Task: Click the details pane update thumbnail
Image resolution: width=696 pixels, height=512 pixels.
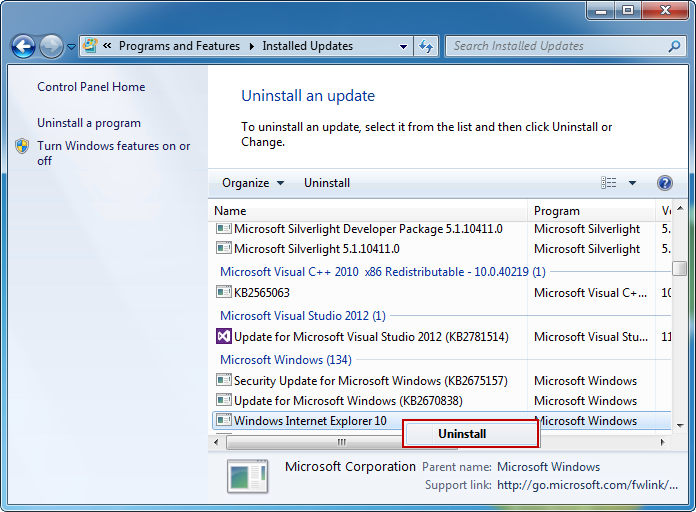Action: coord(247,476)
